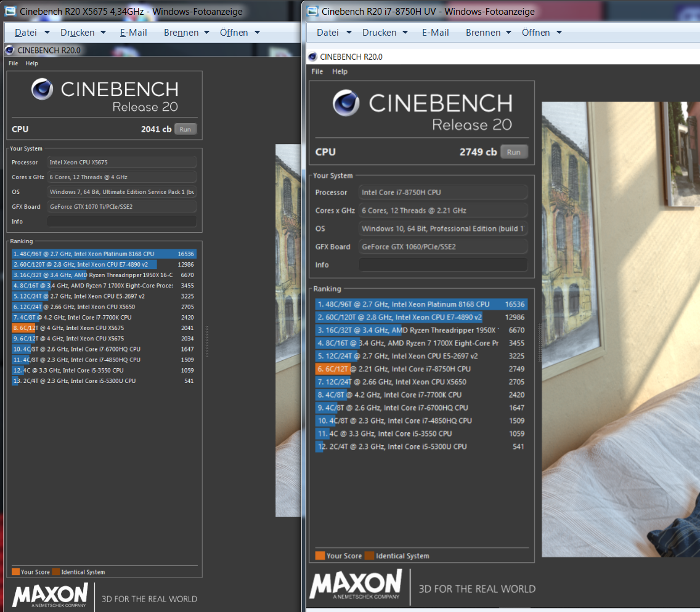Click the Processor field showing Intel Xeon CPU X5675
This screenshot has width=700, height=612.
point(122,163)
